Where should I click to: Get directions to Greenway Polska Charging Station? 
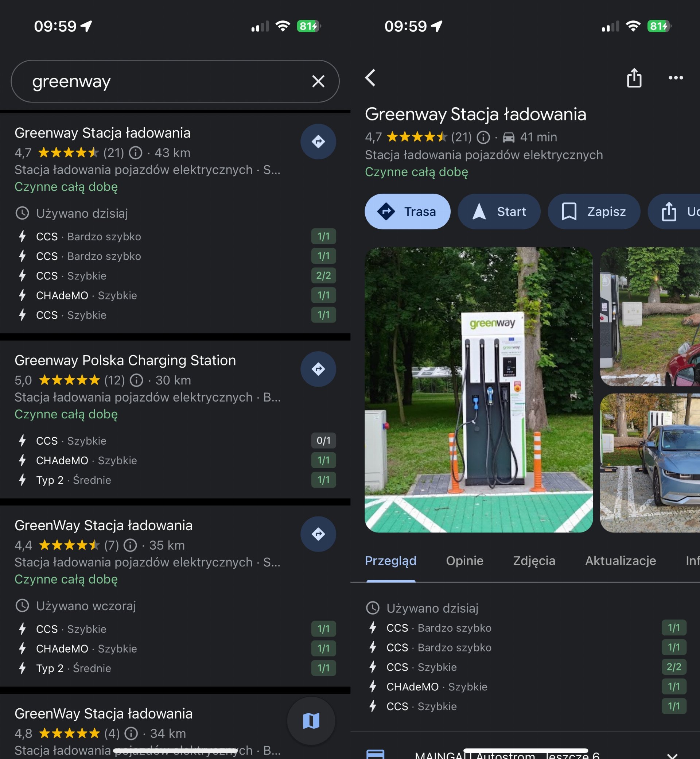[318, 369]
